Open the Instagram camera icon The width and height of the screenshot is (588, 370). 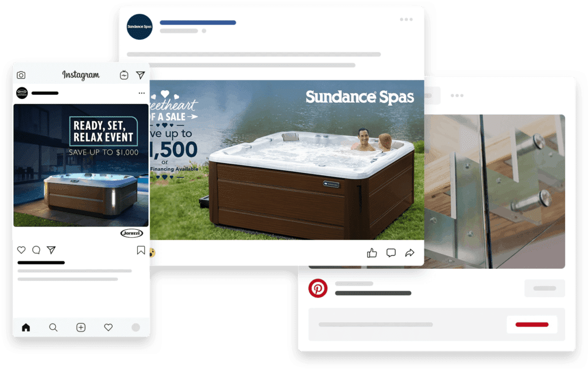(21, 75)
